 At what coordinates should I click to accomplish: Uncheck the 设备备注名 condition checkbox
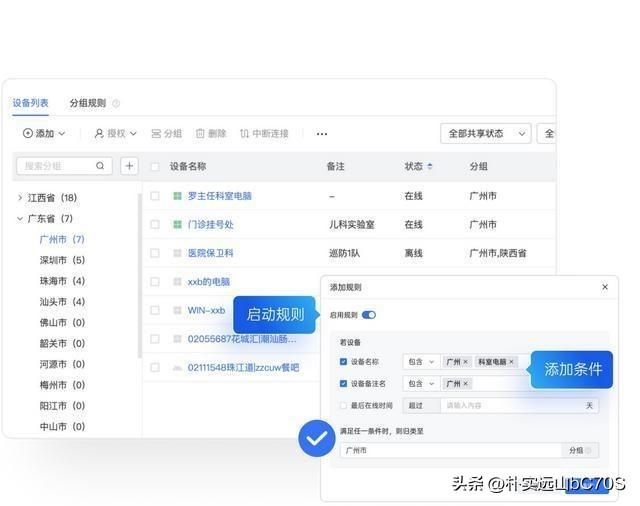pyautogui.click(x=343, y=384)
